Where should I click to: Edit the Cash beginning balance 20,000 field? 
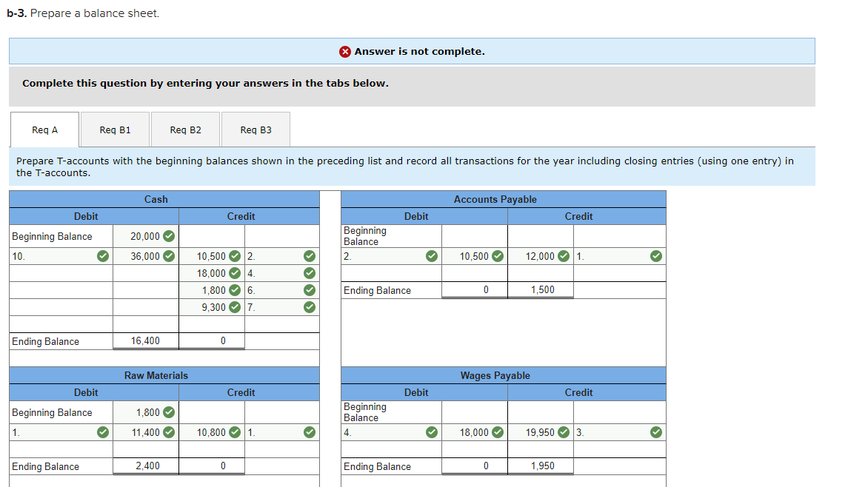pos(146,236)
